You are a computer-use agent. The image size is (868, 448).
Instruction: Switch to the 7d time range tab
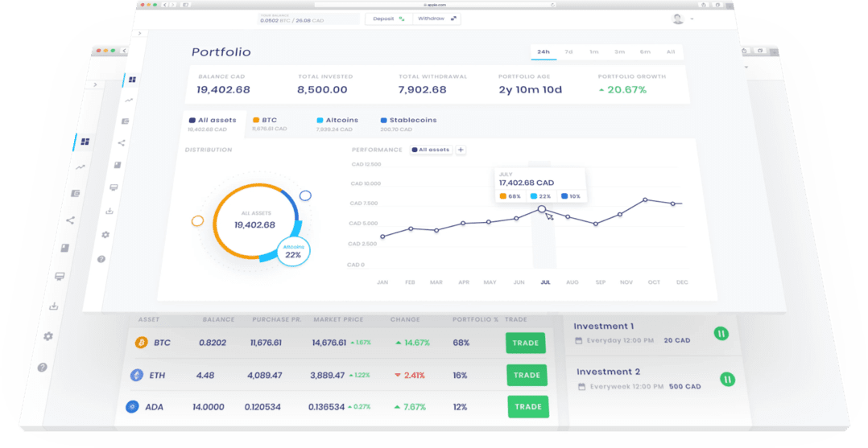[x=568, y=52]
